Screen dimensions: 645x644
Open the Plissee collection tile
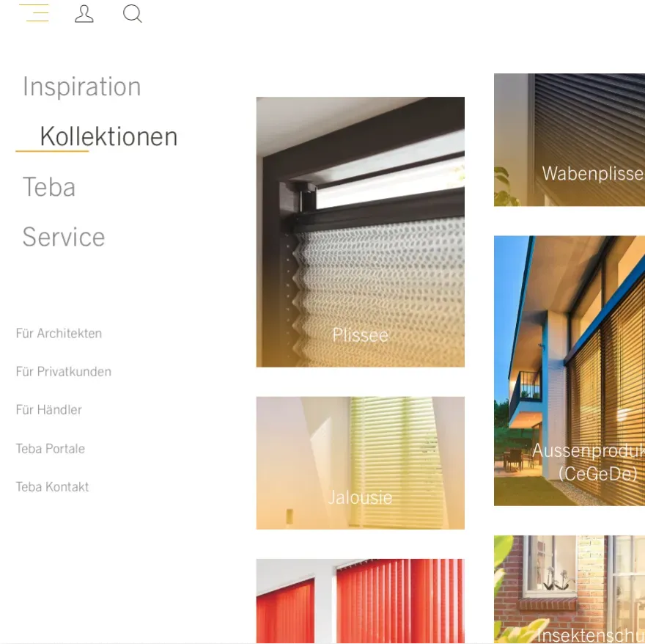pyautogui.click(x=361, y=232)
